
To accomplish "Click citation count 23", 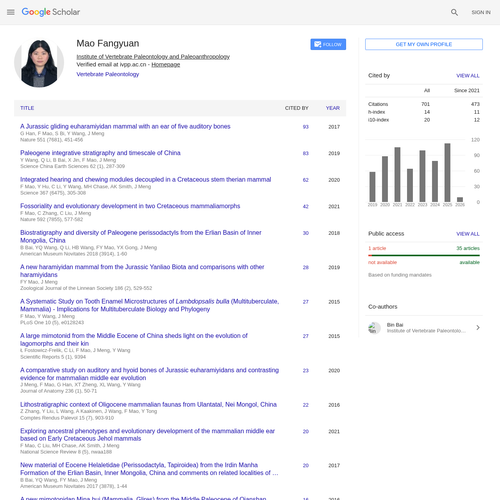I will tap(306, 371).
